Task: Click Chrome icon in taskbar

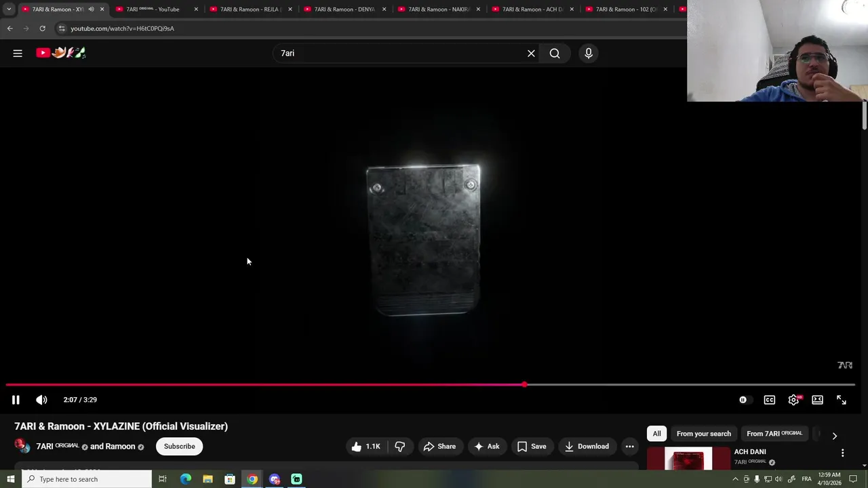Action: (252, 479)
